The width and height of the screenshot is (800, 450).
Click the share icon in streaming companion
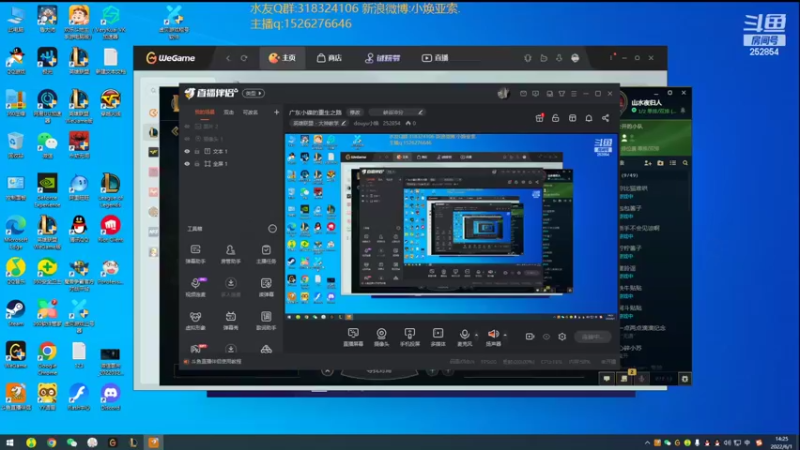pyautogui.click(x=606, y=118)
